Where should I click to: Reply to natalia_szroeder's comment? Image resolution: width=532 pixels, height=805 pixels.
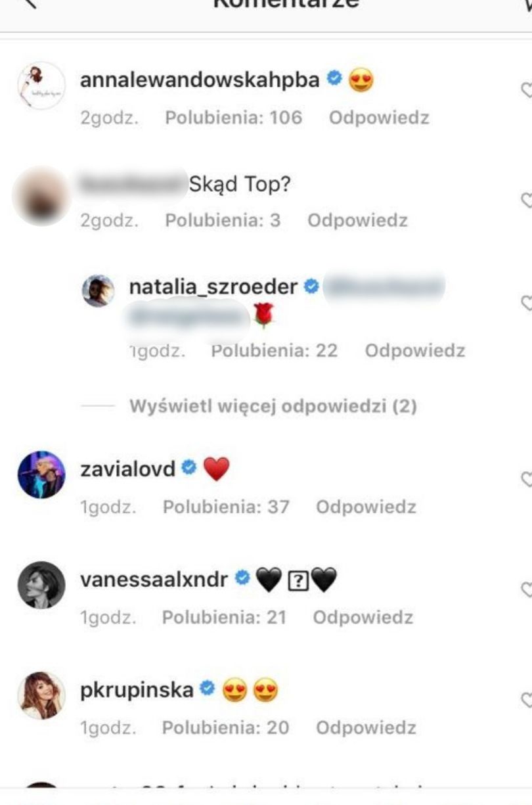(415, 351)
